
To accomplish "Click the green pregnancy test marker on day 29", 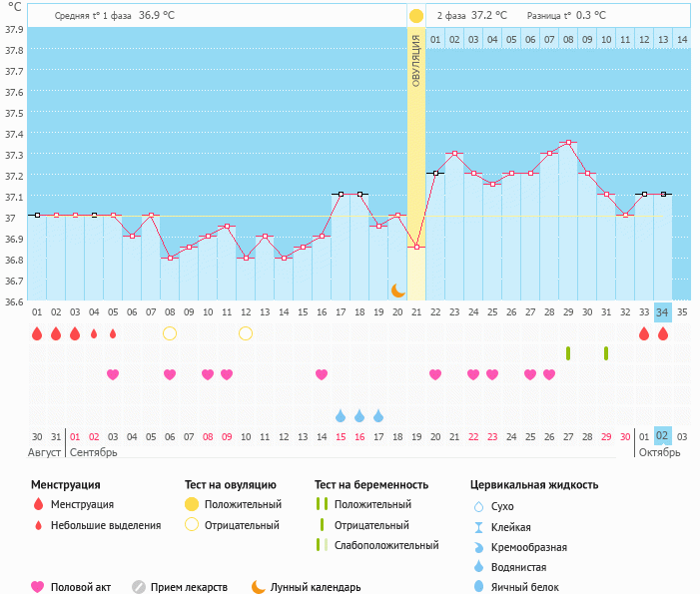I will 568,353.
